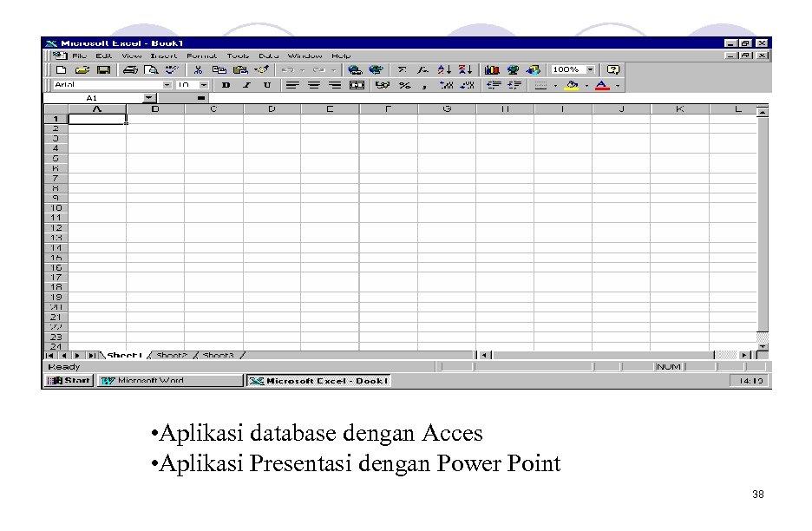Jump to last sheet with tab scroll button
The image size is (812, 531).
tap(92, 356)
